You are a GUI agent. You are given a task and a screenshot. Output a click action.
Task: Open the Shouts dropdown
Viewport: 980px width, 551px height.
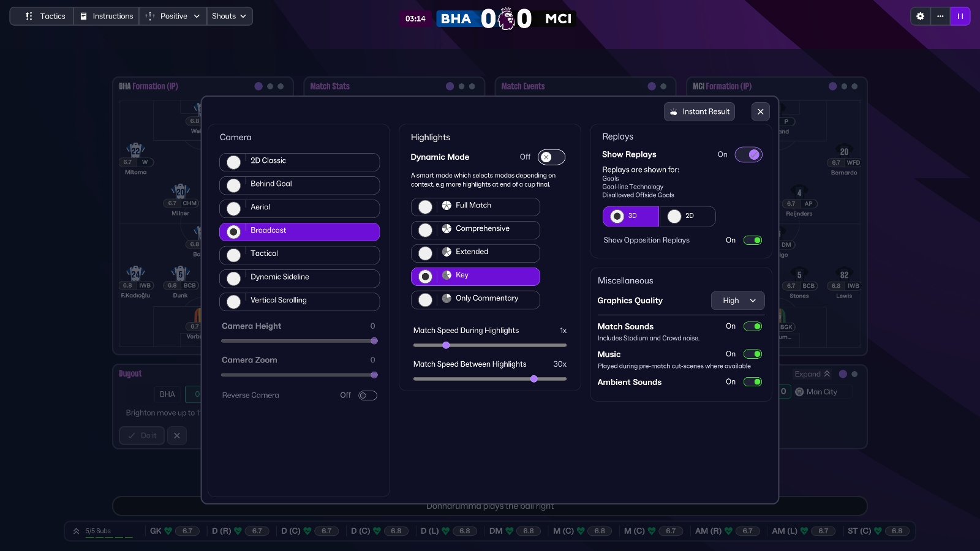point(228,17)
